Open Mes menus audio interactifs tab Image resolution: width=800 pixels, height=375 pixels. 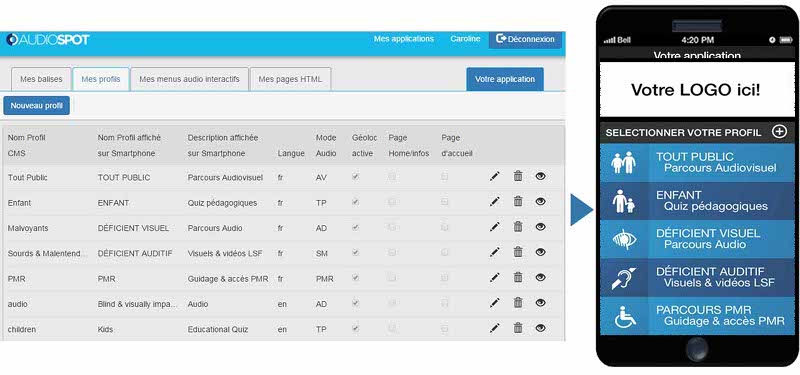pyautogui.click(x=189, y=79)
